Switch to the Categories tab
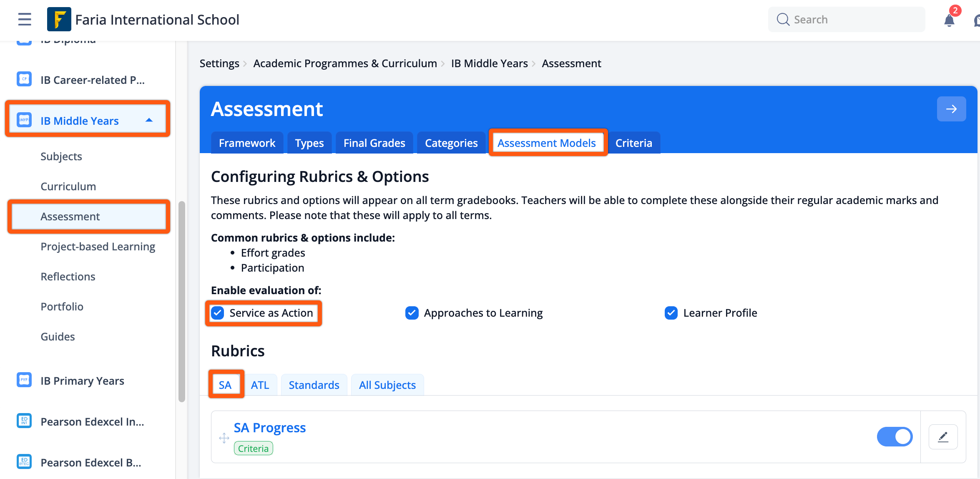The width and height of the screenshot is (980, 479). (451, 143)
